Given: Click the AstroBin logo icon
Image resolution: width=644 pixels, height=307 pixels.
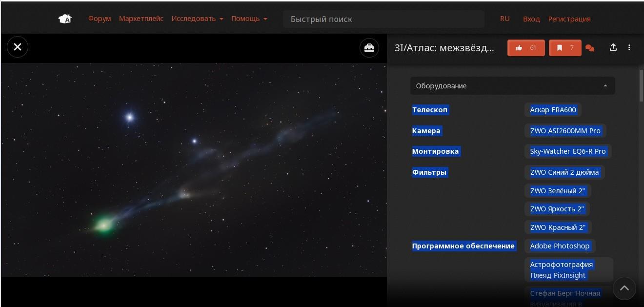Looking at the screenshot, I should [x=65, y=19].
